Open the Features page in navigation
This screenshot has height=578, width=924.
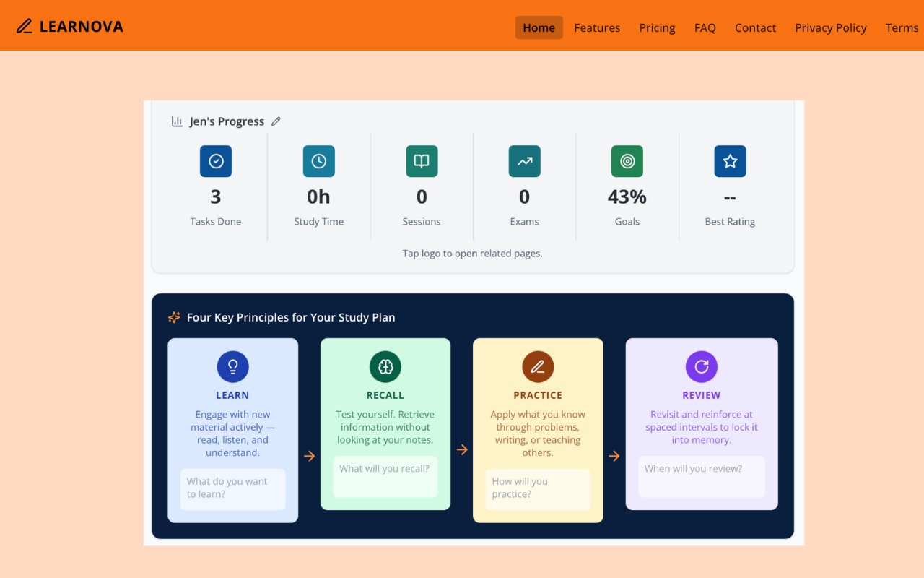(597, 27)
